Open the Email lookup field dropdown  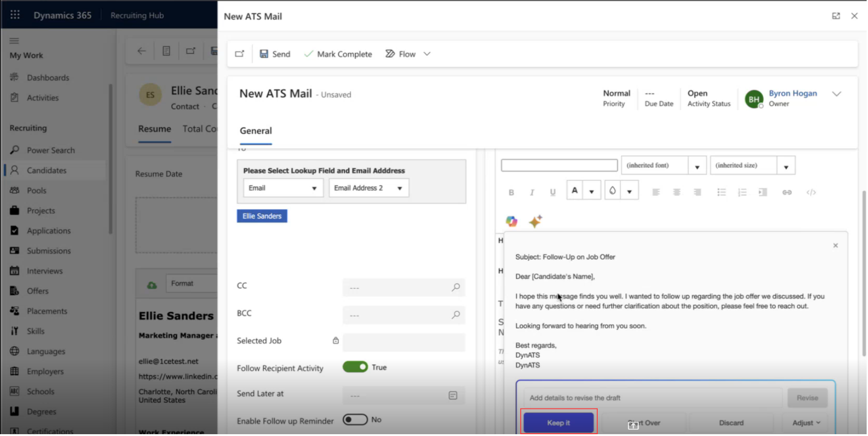283,188
